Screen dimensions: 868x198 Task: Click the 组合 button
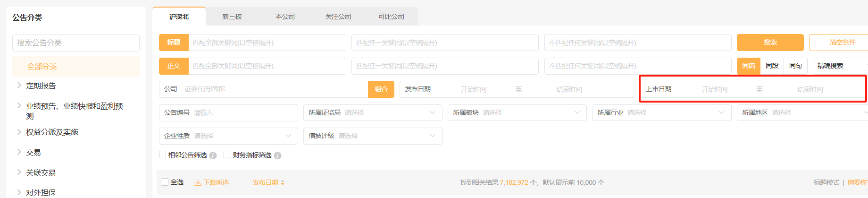381,89
